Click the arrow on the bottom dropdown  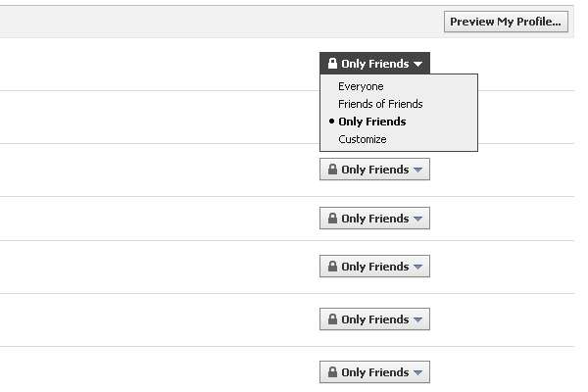(418, 372)
